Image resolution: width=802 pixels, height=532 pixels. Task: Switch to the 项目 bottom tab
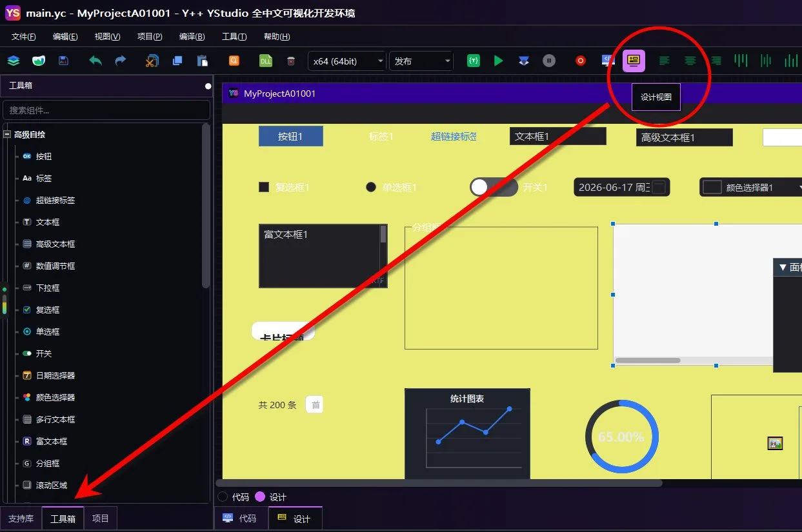(x=101, y=518)
